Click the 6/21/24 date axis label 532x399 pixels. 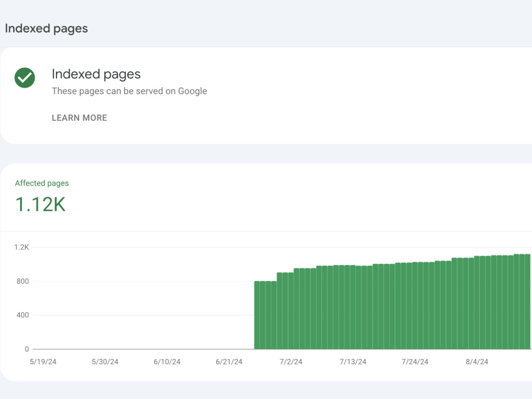click(x=229, y=362)
